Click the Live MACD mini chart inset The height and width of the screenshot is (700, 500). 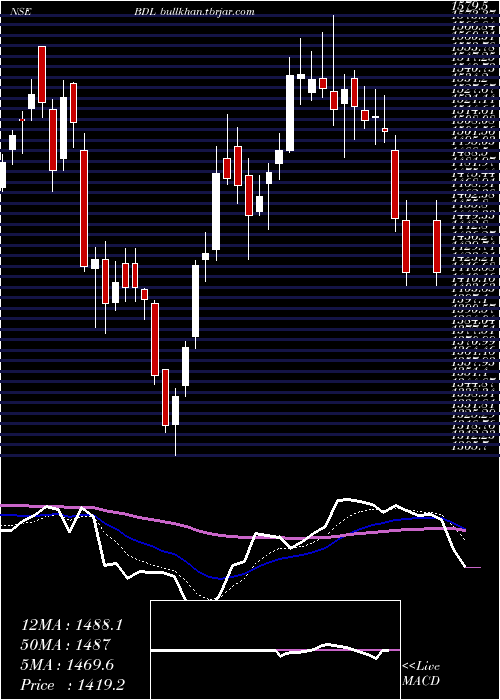point(275,650)
